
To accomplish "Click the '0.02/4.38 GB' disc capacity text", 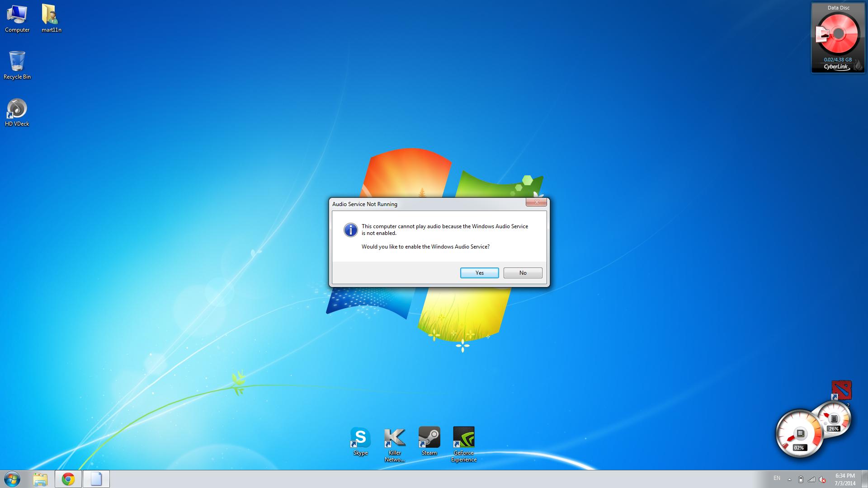I will pos(838,60).
